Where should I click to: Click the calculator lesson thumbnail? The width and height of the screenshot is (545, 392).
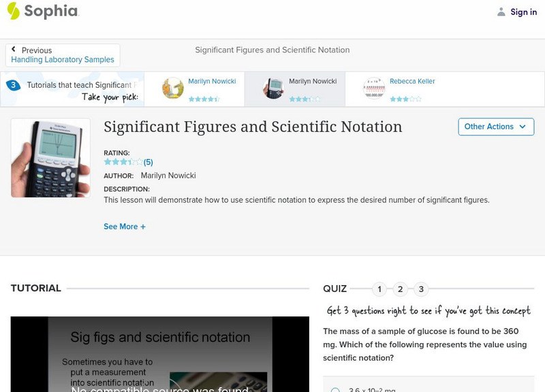(x=51, y=157)
